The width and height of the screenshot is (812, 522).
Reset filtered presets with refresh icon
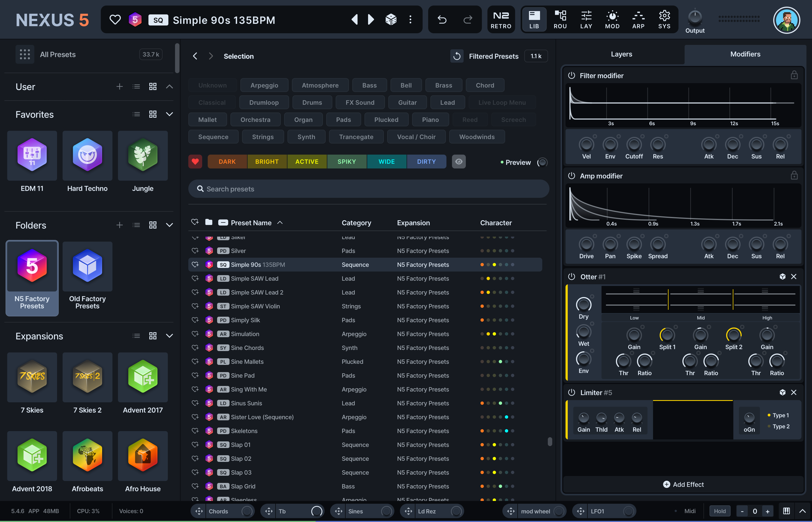click(457, 56)
